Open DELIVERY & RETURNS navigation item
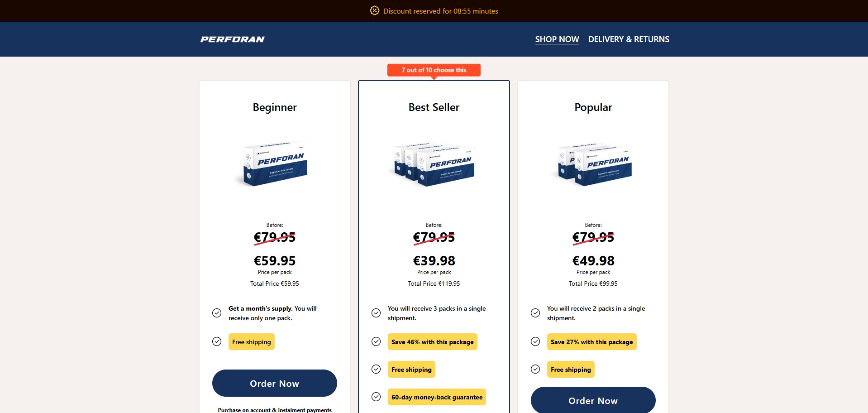The height and width of the screenshot is (413, 868). tap(628, 39)
